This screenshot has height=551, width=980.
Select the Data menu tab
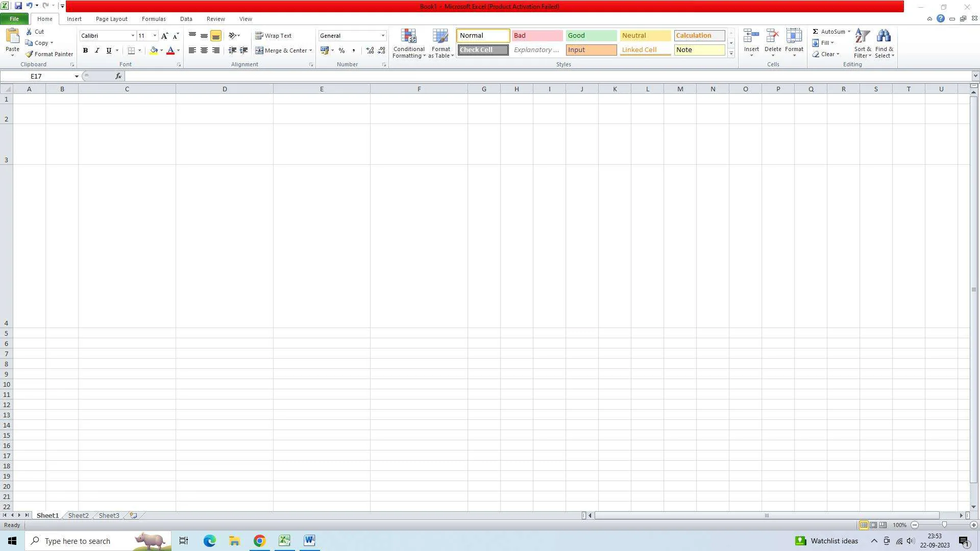[x=186, y=19]
